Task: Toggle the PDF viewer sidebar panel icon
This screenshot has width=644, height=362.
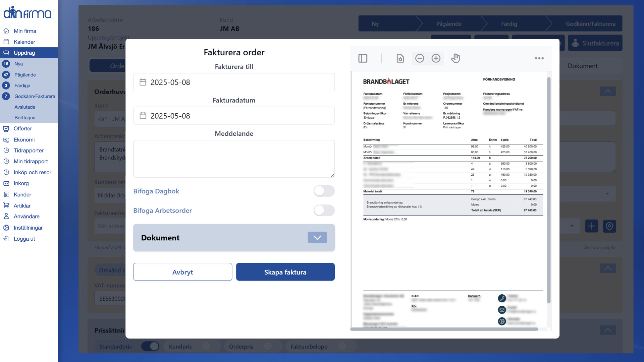Action: pos(363,58)
